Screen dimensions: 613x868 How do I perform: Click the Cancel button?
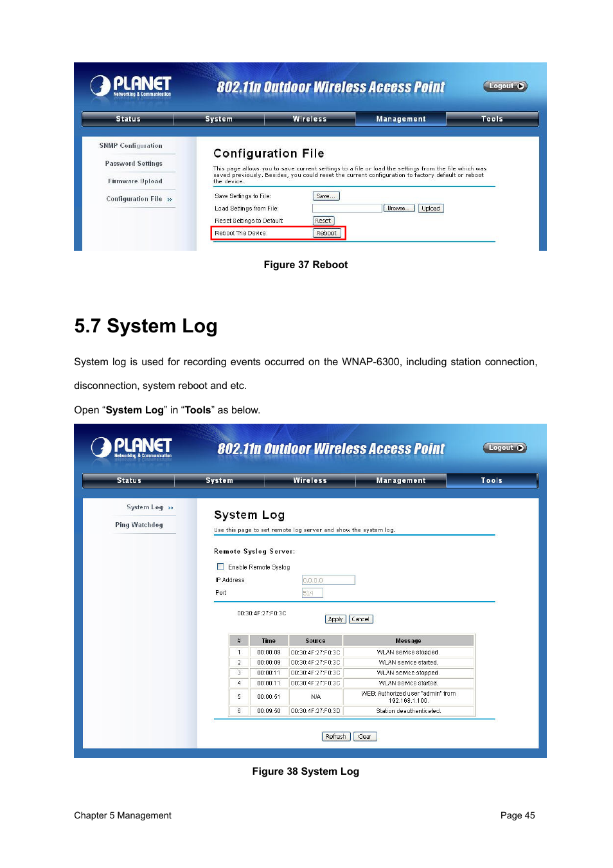(x=360, y=619)
